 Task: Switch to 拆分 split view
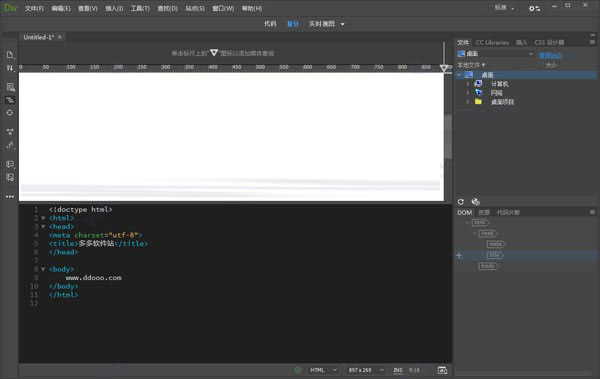click(x=293, y=24)
